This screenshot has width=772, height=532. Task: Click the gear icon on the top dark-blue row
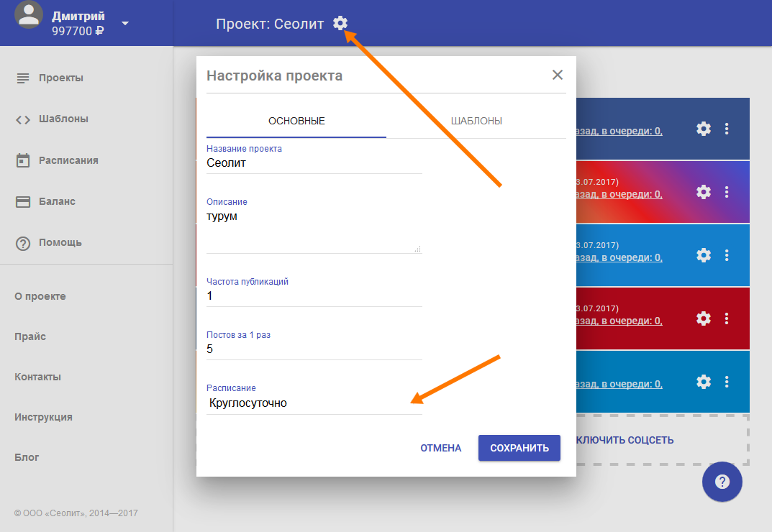704,129
